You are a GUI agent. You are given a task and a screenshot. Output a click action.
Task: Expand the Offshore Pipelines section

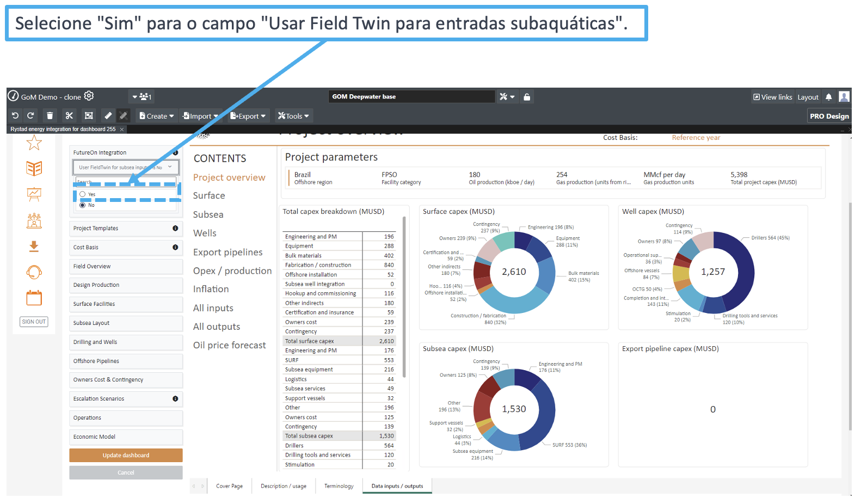[x=126, y=361]
